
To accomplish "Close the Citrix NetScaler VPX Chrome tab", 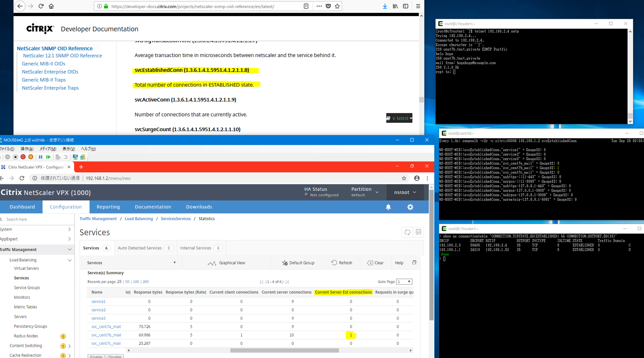I will tap(69, 167).
